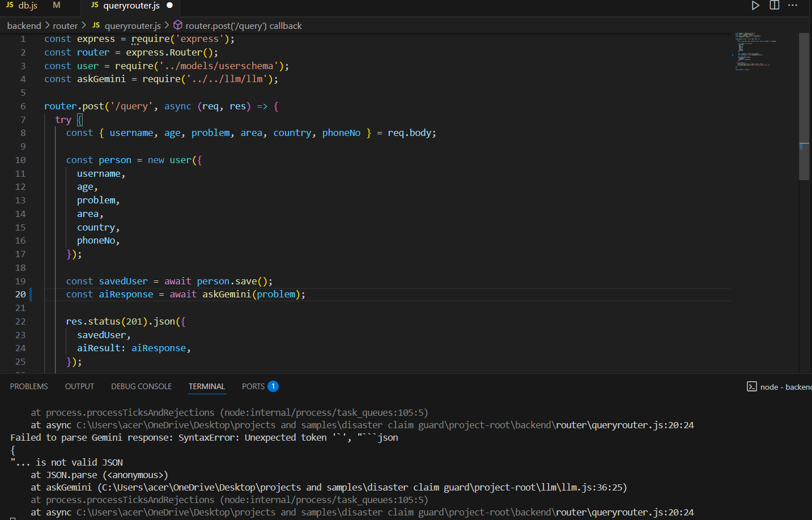Expand the router breadcrumb folder
Image resolution: width=812 pixels, height=520 pixels.
click(65, 25)
